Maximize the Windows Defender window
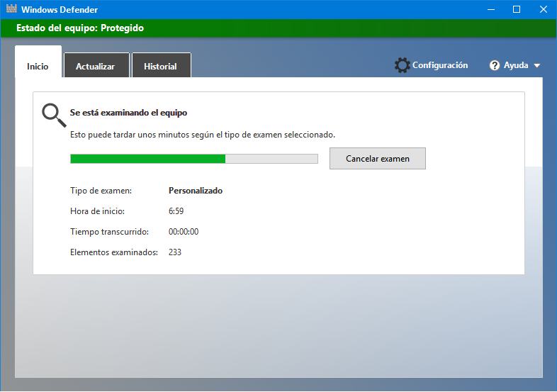The width and height of the screenshot is (557, 392). [x=517, y=10]
